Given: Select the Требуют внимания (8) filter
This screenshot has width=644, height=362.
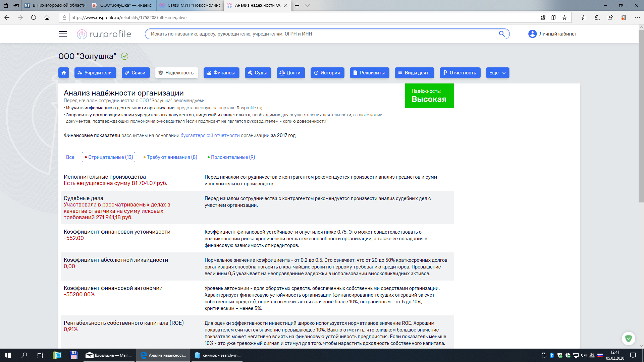Looking at the screenshot, I should pos(170,157).
